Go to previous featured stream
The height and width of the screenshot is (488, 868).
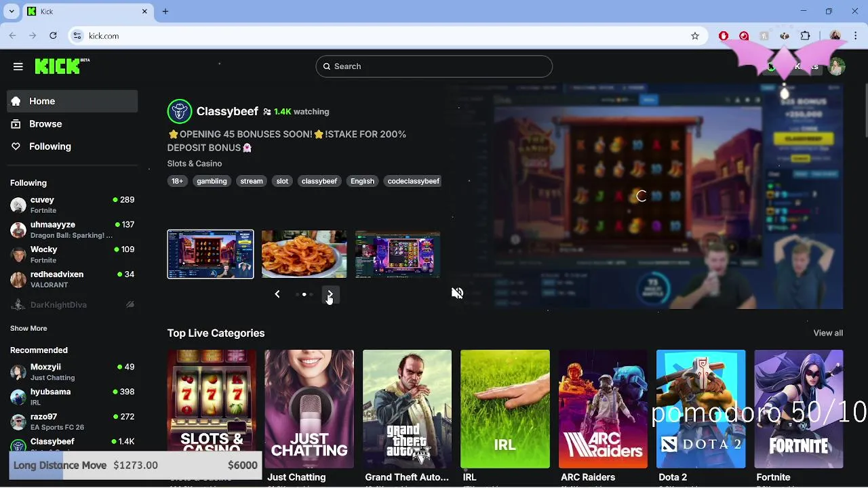pyautogui.click(x=277, y=294)
